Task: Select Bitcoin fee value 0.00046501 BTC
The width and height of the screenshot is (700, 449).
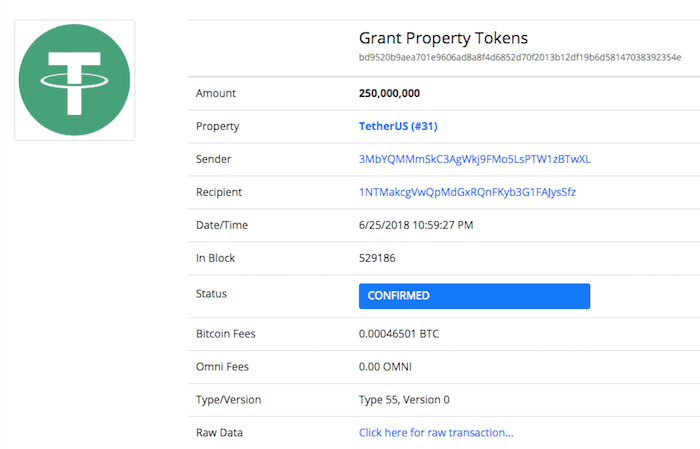Action: (399, 334)
